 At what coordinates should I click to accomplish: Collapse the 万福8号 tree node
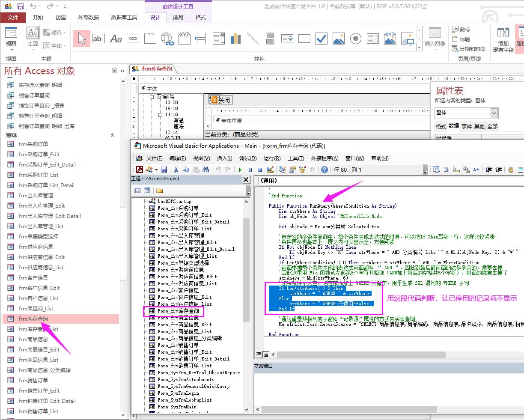152,97
